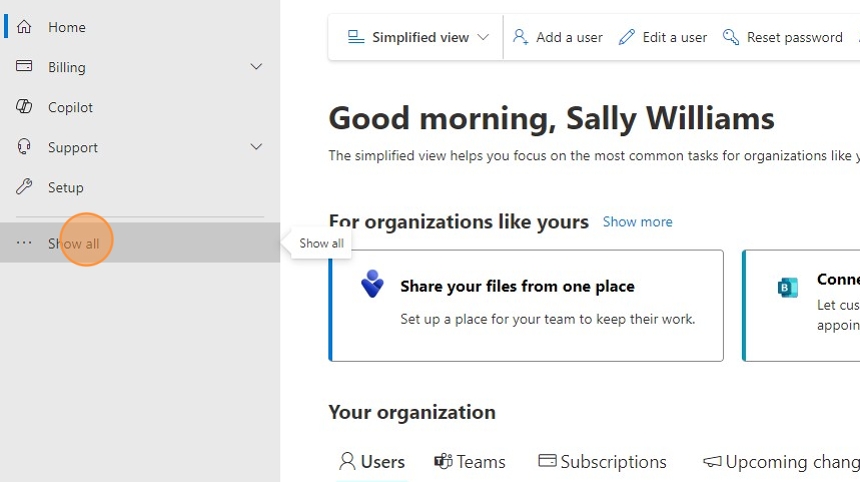Click the Reset password key icon
This screenshot has width=860, height=482.
pyautogui.click(x=731, y=37)
